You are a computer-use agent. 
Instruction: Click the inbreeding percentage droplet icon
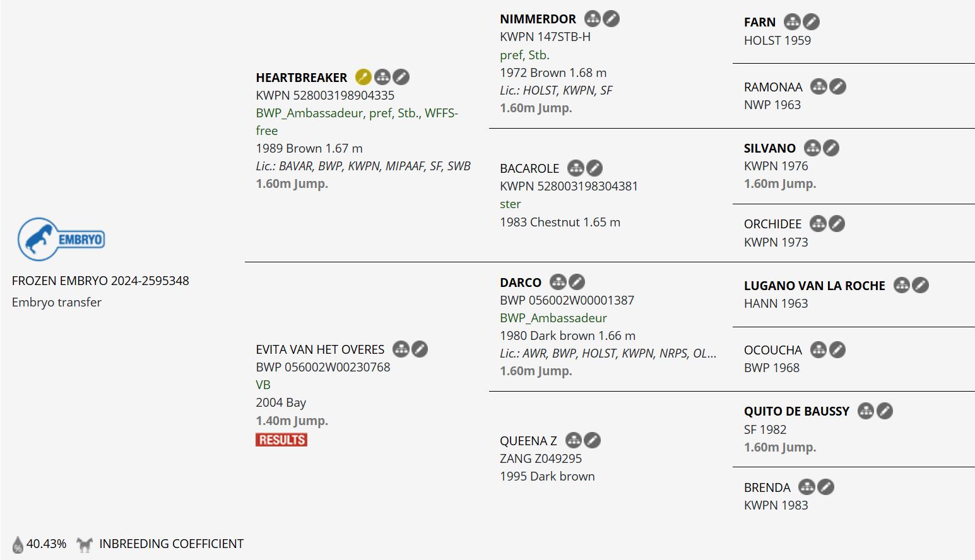point(18,544)
